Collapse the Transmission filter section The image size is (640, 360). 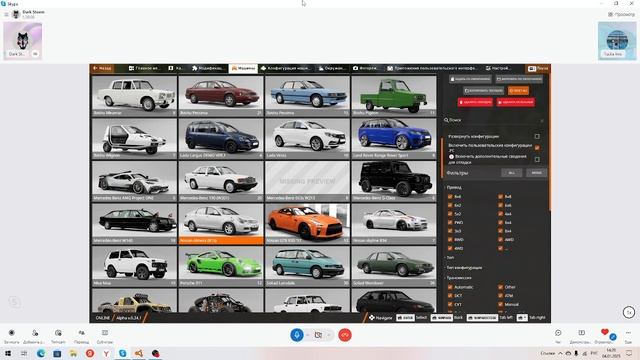pyautogui.click(x=458, y=278)
